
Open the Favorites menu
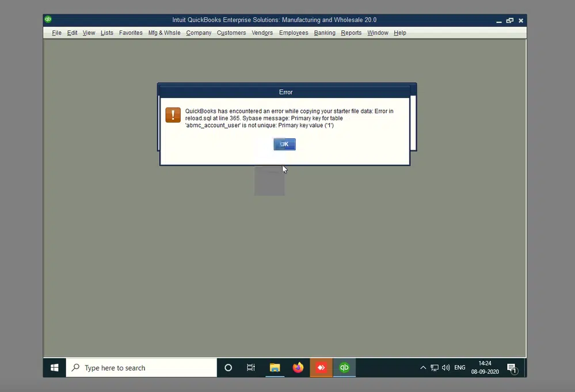[131, 33]
